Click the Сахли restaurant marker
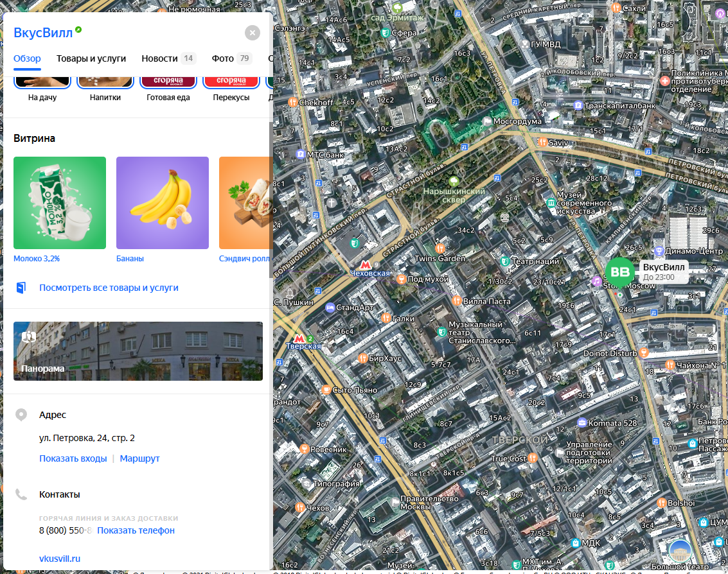The height and width of the screenshot is (574, 728). (x=616, y=8)
